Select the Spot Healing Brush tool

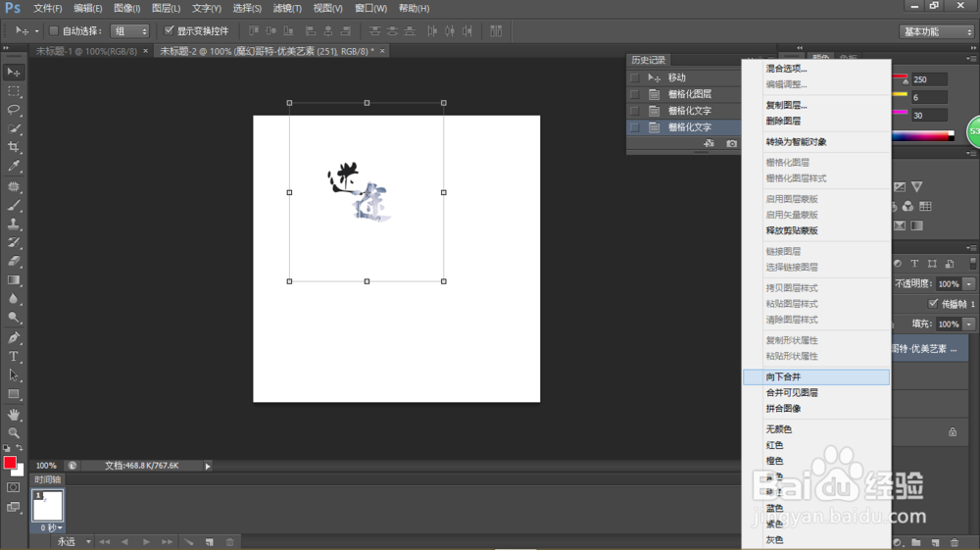point(14,186)
